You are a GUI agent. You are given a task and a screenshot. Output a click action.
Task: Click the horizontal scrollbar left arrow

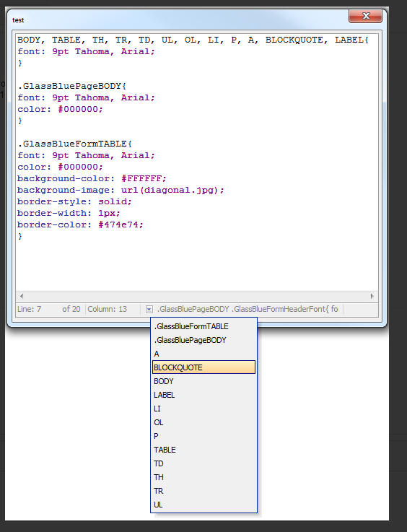pyautogui.click(x=22, y=296)
